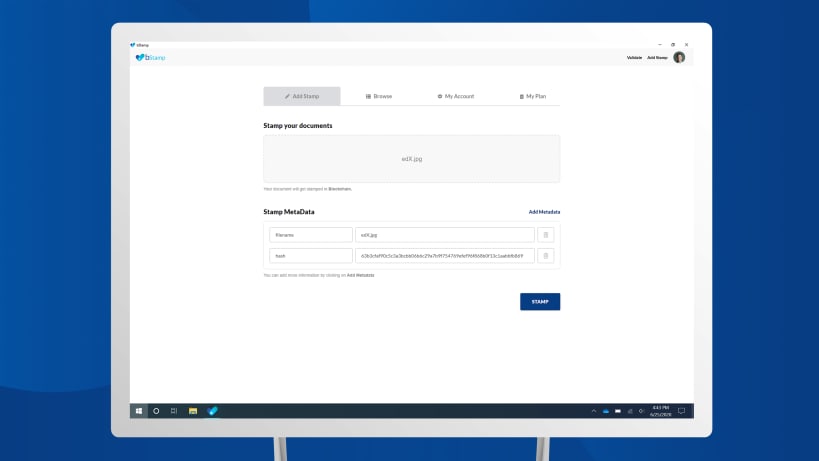This screenshot has width=819, height=461.
Task: Click the pencil icon on Add Stamp tab
Action: (287, 96)
